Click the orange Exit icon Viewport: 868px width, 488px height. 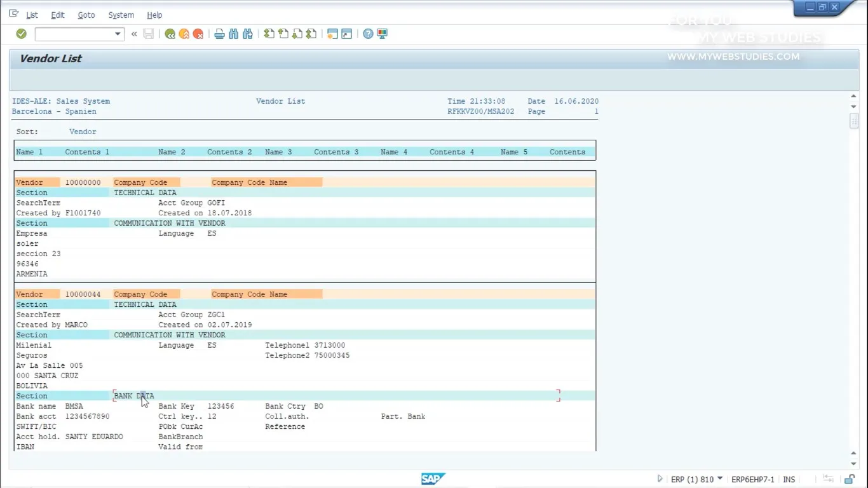pyautogui.click(x=184, y=34)
